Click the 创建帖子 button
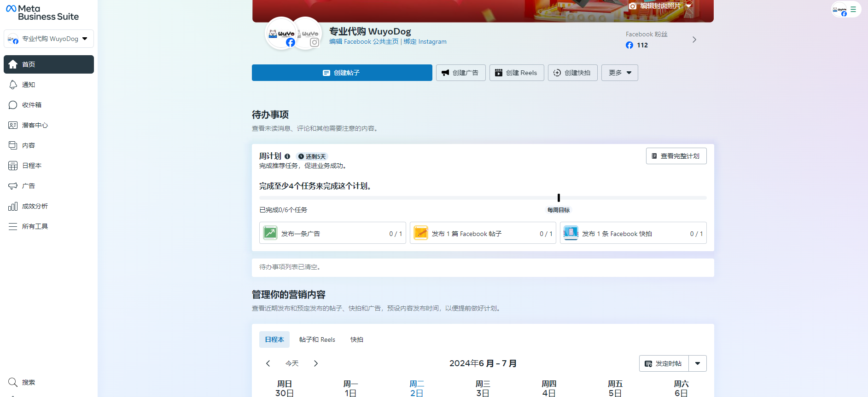Image resolution: width=868 pixels, height=397 pixels. pos(342,73)
